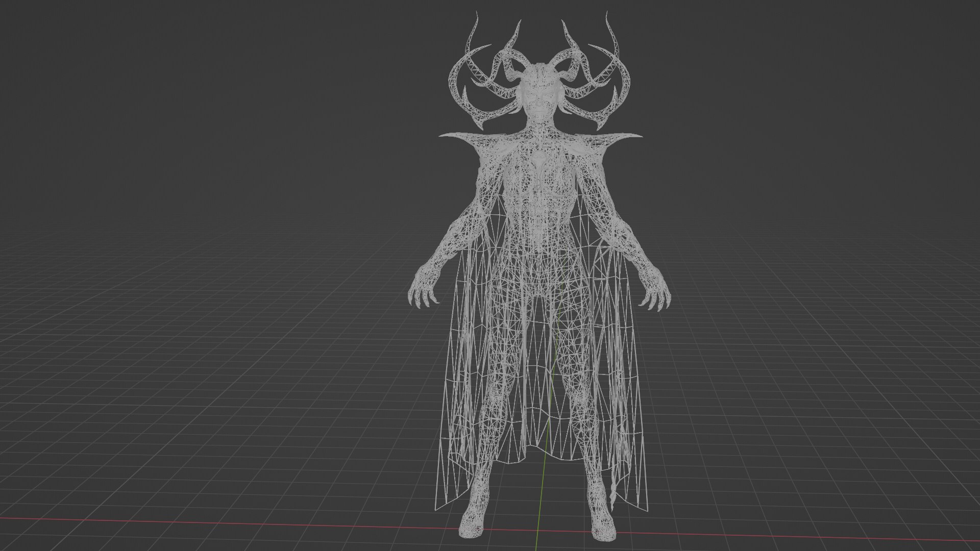Screen dimensions: 980x551
Task: Click the chest emblem on the character's torso
Action: click(x=539, y=160)
